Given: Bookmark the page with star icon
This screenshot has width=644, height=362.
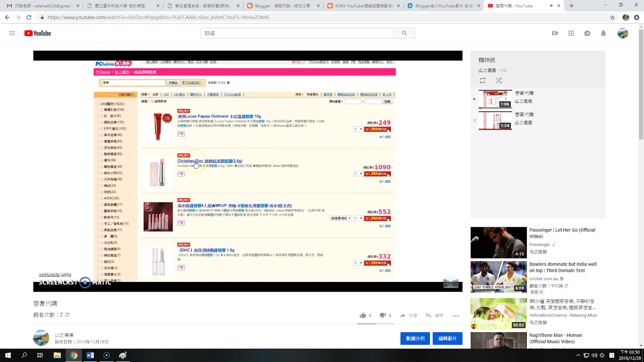Looking at the screenshot, I should (612, 17).
